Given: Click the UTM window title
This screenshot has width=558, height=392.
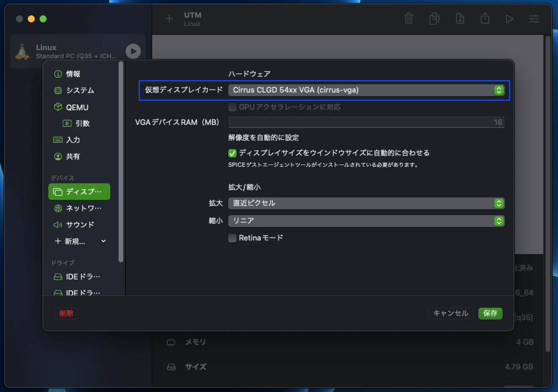Looking at the screenshot, I should coord(192,15).
